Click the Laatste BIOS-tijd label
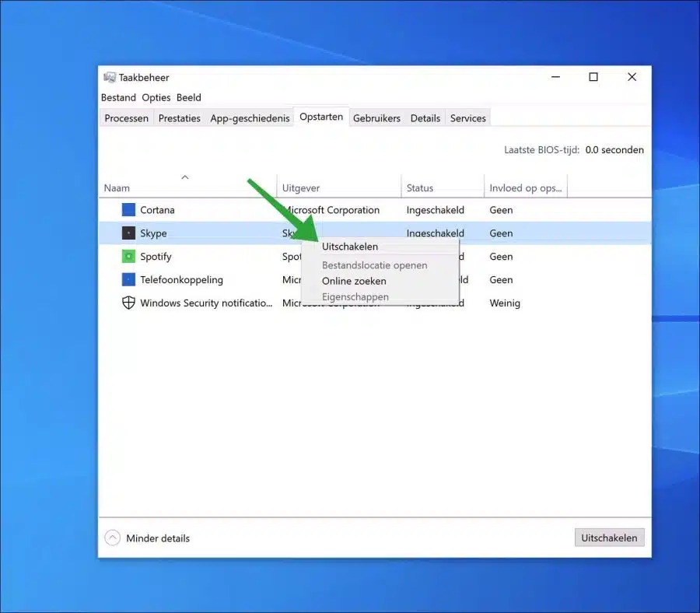The width and height of the screenshot is (700, 613). point(542,150)
